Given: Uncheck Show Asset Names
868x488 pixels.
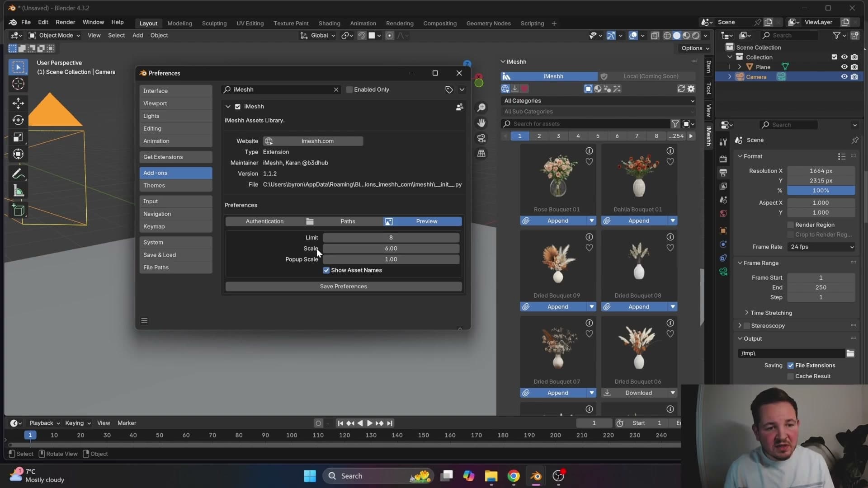Looking at the screenshot, I should (x=326, y=270).
